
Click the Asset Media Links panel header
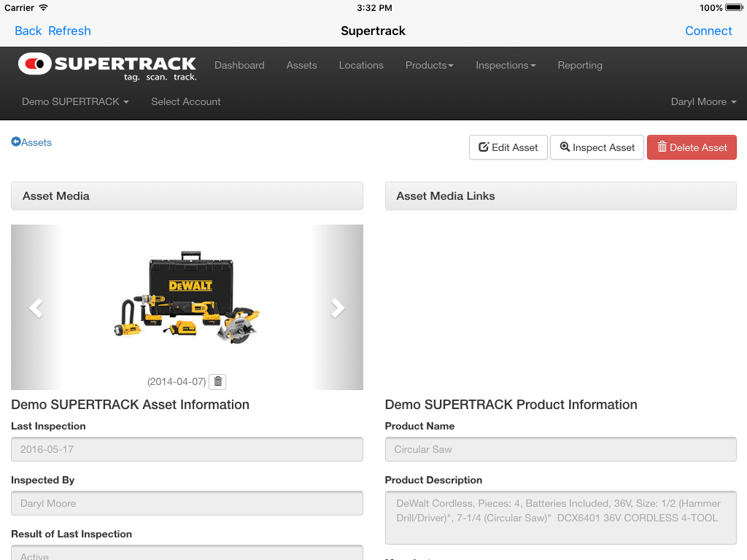coord(561,195)
